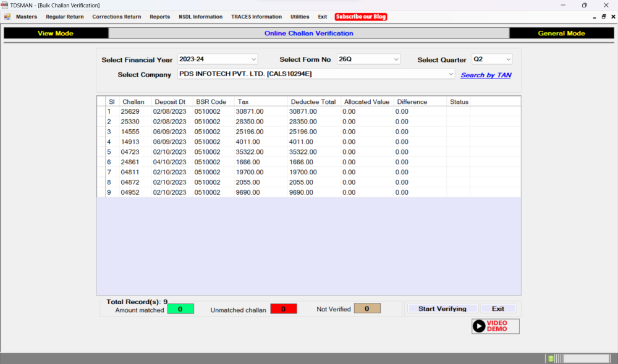Screen dimensions: 618x364
Task: Close the inner child window from menu bar
Action: tap(612, 17)
